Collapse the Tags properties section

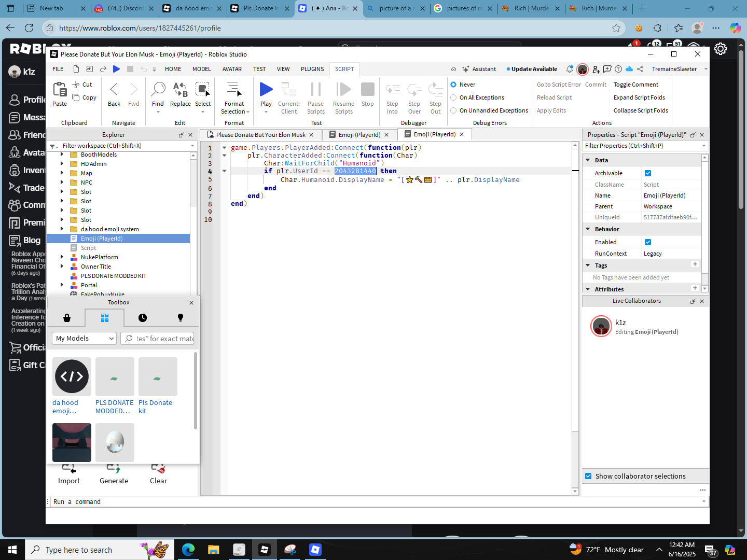point(588,265)
